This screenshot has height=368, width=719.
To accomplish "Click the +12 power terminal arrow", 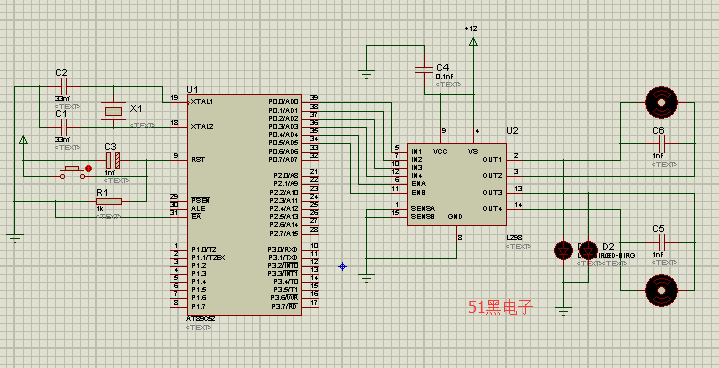I will click(x=473, y=42).
